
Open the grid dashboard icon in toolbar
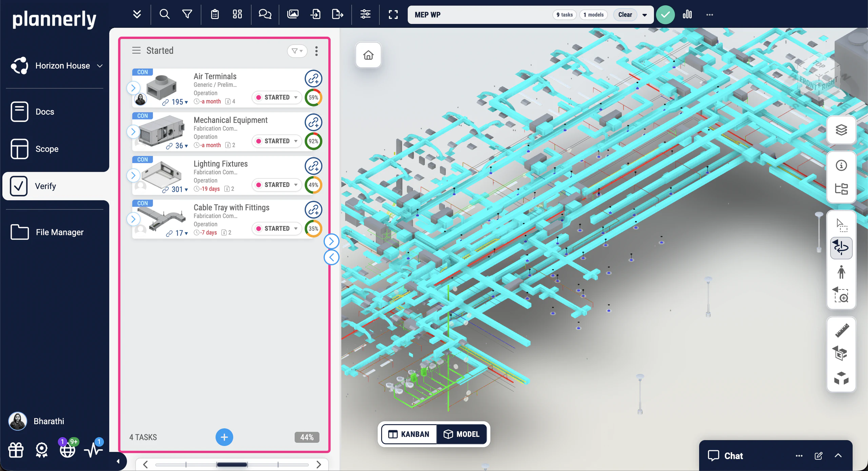237,14
